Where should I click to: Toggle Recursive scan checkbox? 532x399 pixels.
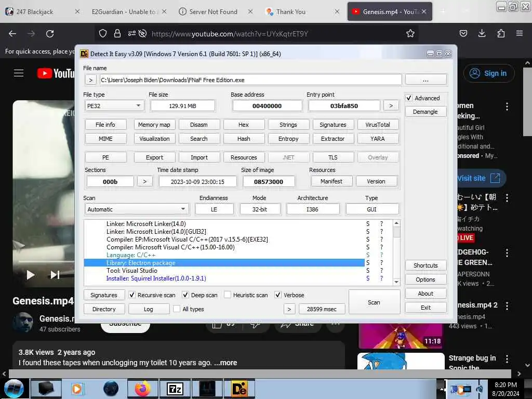132,295
